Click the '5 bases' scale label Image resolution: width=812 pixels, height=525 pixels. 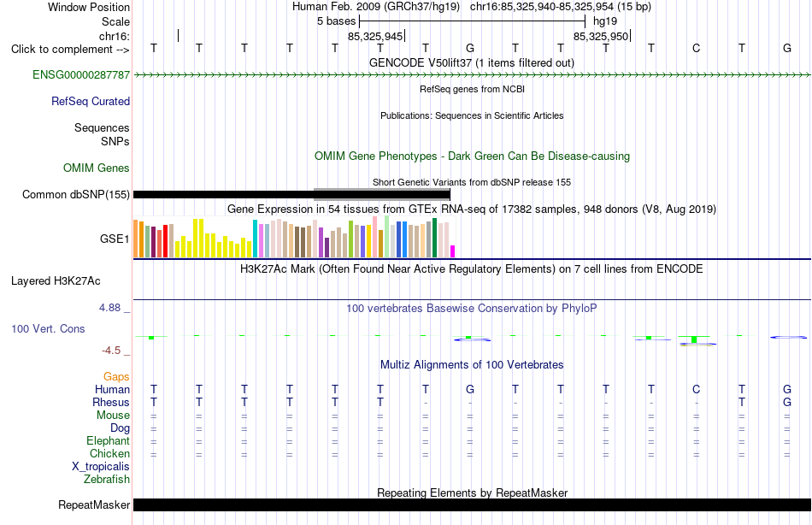337,21
